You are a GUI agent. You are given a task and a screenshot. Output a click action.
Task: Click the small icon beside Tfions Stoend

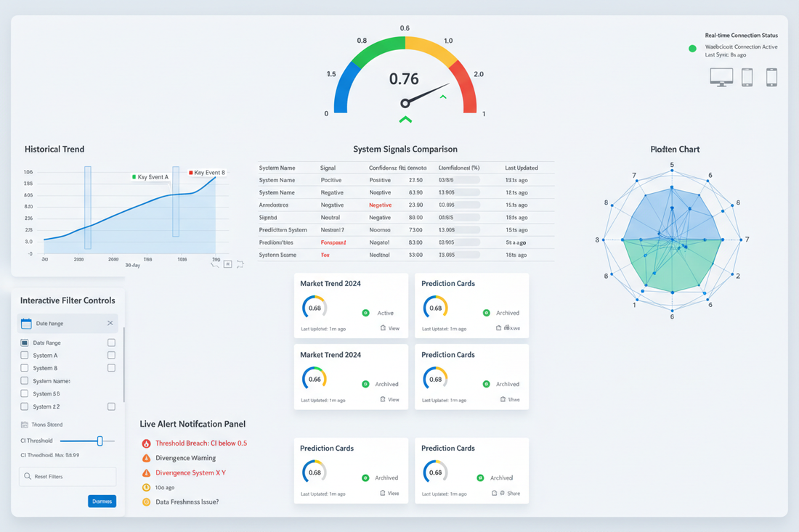click(25, 425)
